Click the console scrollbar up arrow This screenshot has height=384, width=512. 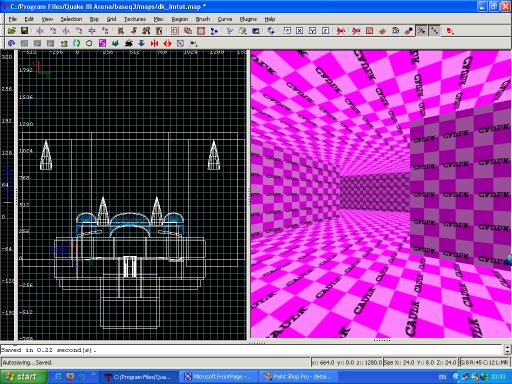click(508, 347)
